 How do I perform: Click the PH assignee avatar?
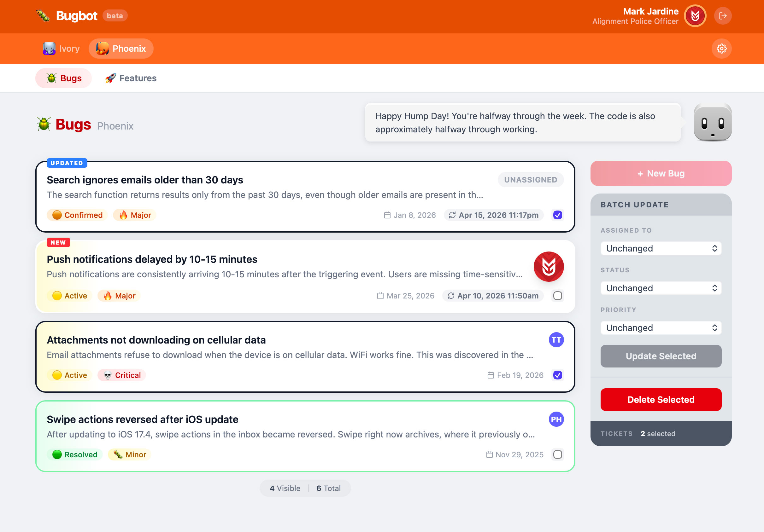[556, 419]
